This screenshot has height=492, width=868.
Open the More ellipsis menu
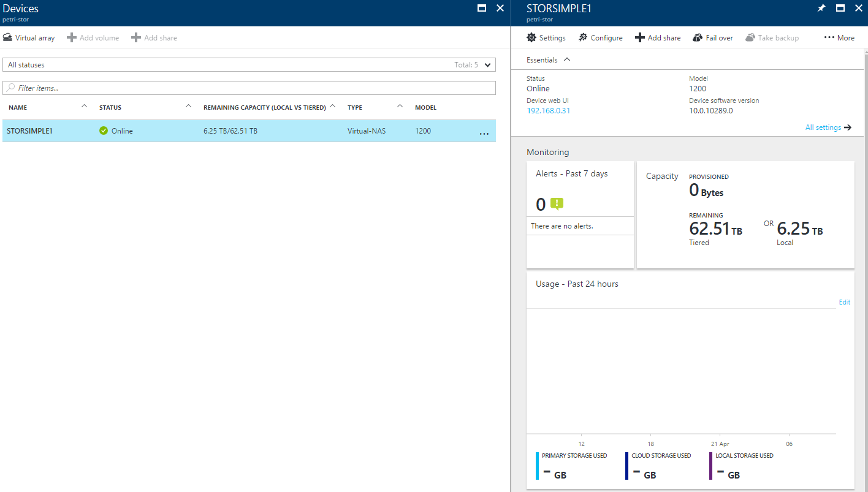839,37
